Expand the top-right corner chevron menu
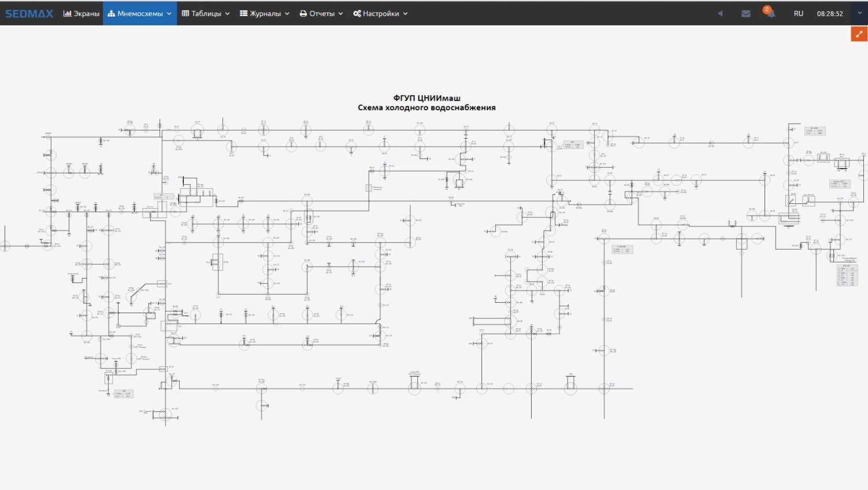 point(859,13)
